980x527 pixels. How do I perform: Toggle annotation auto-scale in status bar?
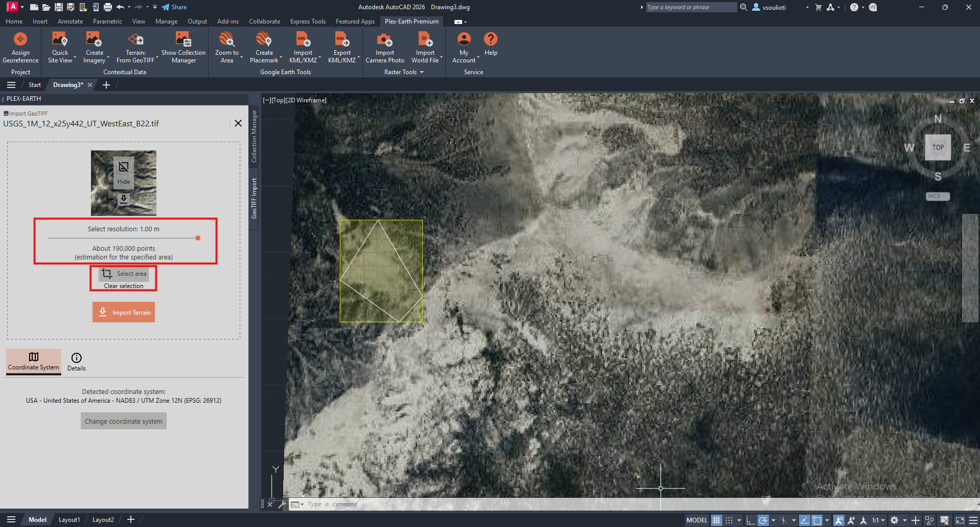coord(851,520)
